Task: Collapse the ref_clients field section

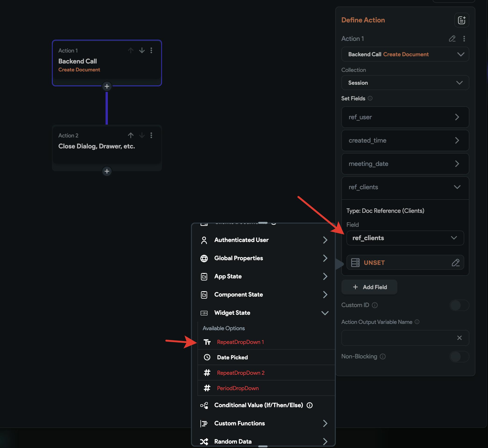Action: (x=405, y=187)
